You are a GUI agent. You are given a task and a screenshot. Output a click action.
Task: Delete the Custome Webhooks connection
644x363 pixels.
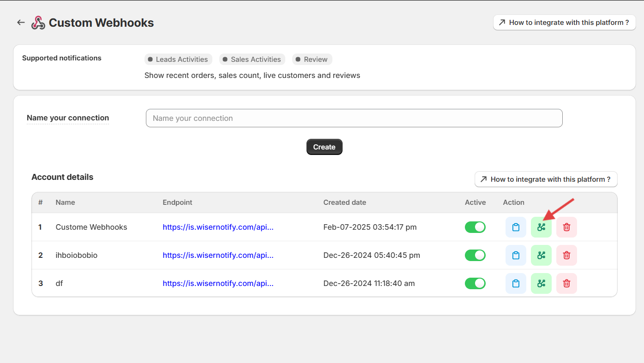566,227
